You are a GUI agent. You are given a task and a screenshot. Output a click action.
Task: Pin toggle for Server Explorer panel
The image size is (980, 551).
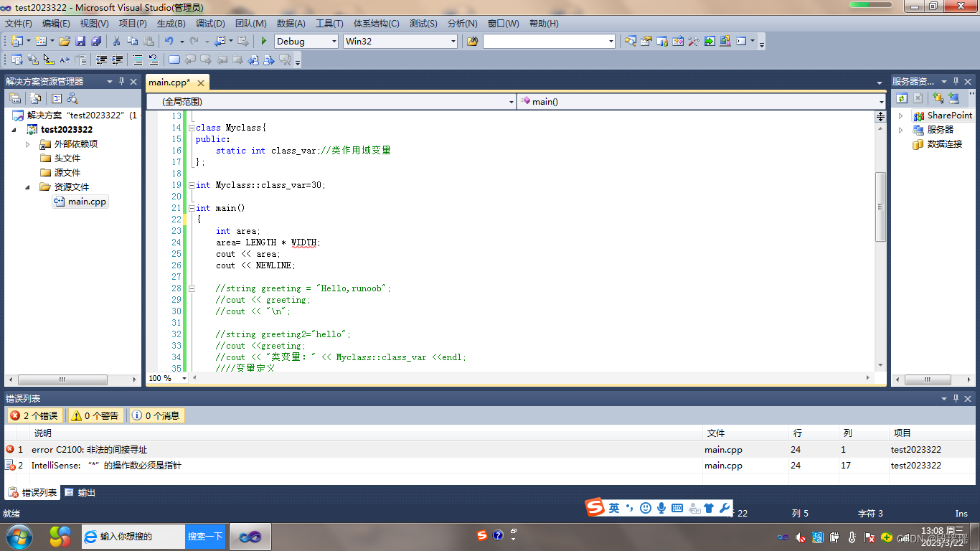(x=956, y=82)
